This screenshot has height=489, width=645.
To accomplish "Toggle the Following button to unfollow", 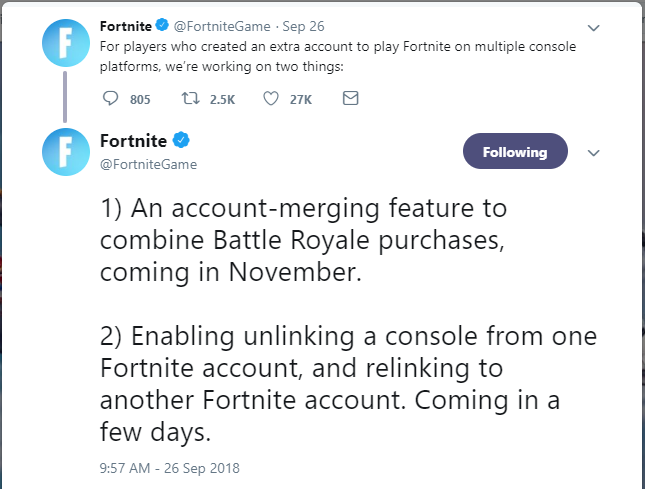I will [515, 151].
